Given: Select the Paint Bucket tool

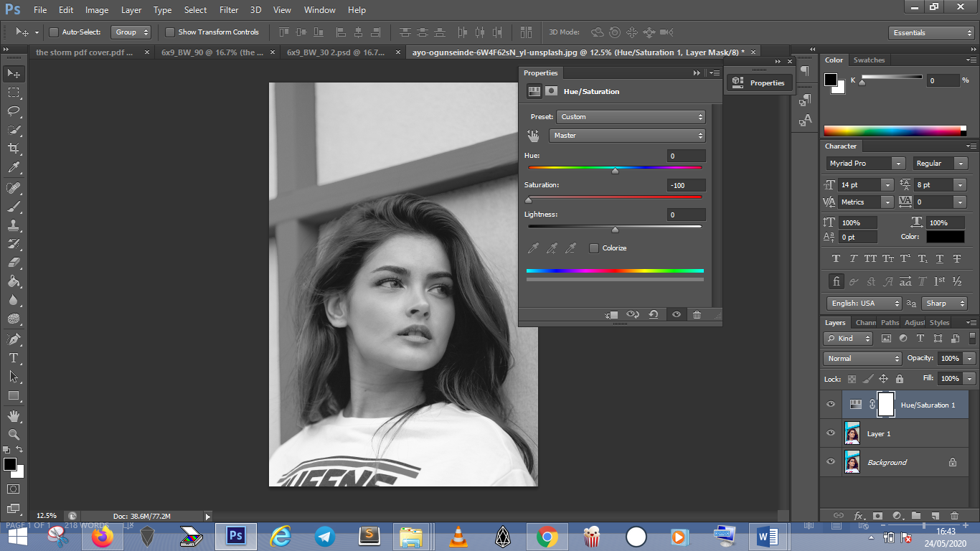Looking at the screenshot, I should tap(14, 281).
